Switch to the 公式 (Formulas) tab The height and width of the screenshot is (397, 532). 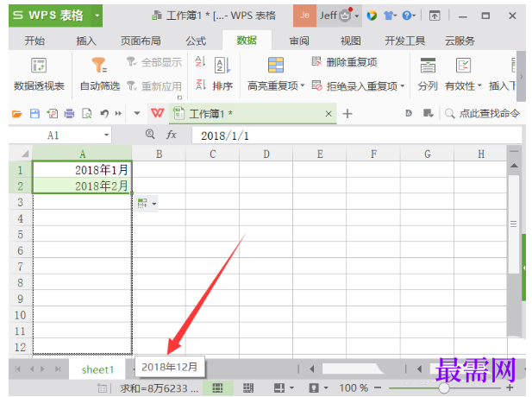click(196, 41)
